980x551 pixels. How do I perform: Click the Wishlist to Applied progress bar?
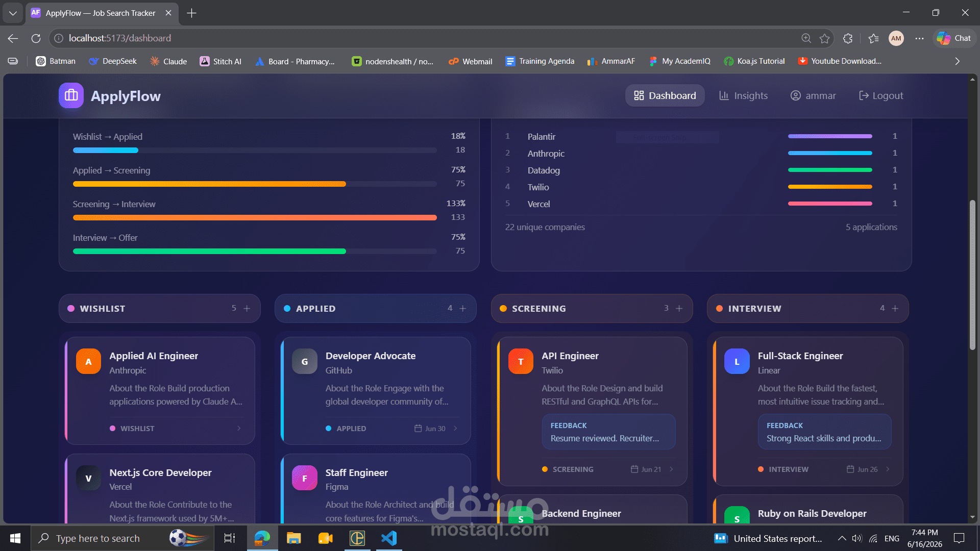[255, 150]
